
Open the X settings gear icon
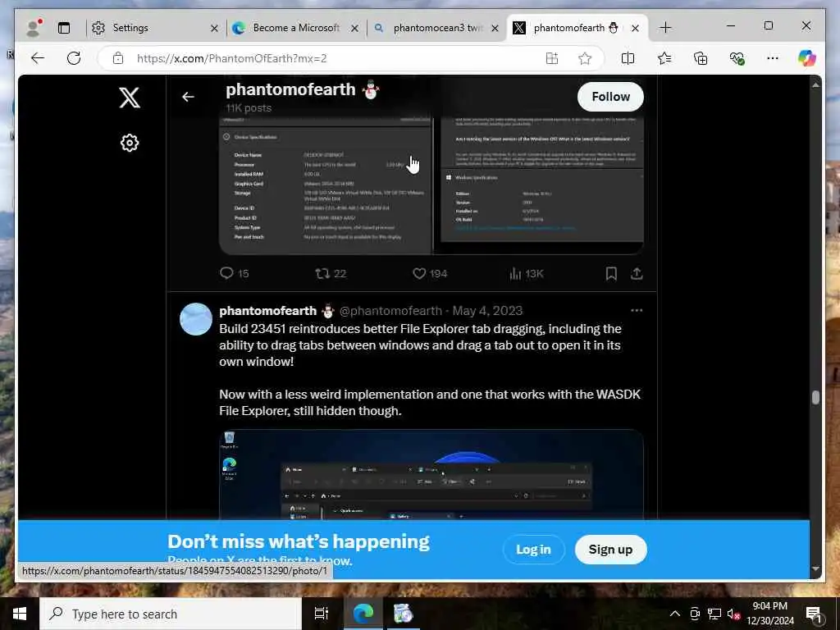point(129,143)
